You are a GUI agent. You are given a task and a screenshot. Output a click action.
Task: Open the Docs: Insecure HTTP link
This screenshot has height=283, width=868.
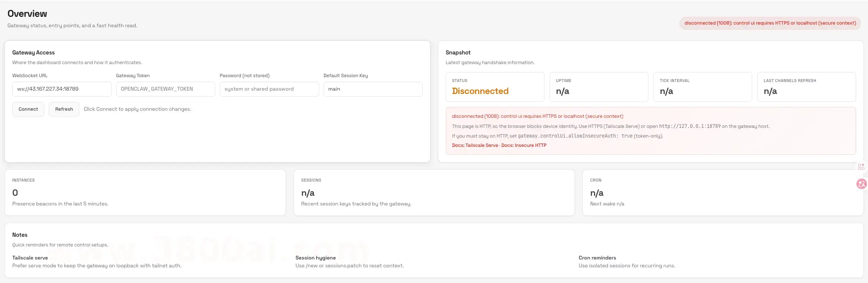click(524, 145)
